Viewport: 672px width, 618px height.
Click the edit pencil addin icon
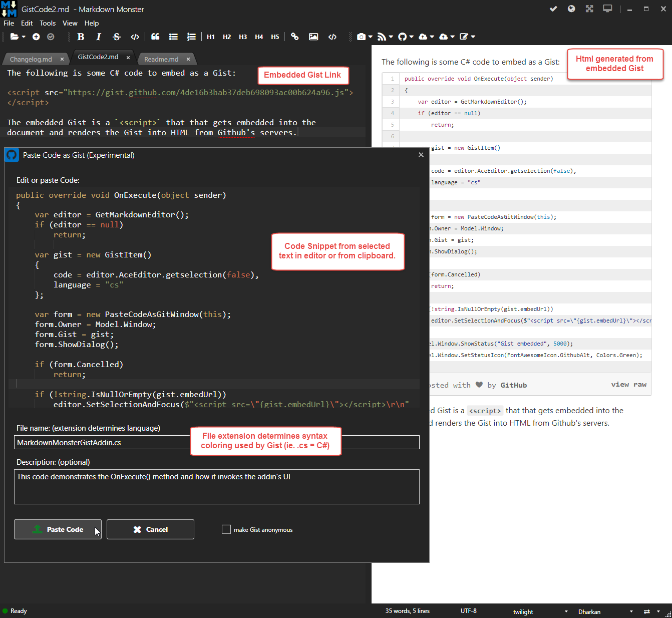tap(464, 37)
